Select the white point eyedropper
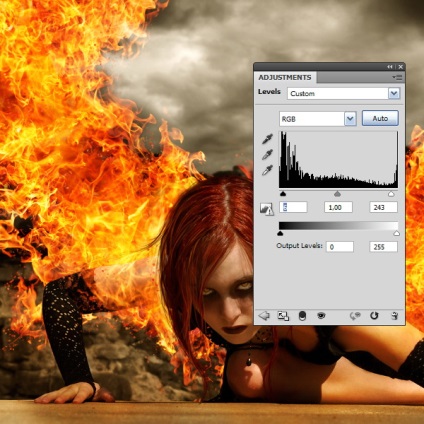Image resolution: width=424 pixels, height=424 pixels. (x=267, y=170)
